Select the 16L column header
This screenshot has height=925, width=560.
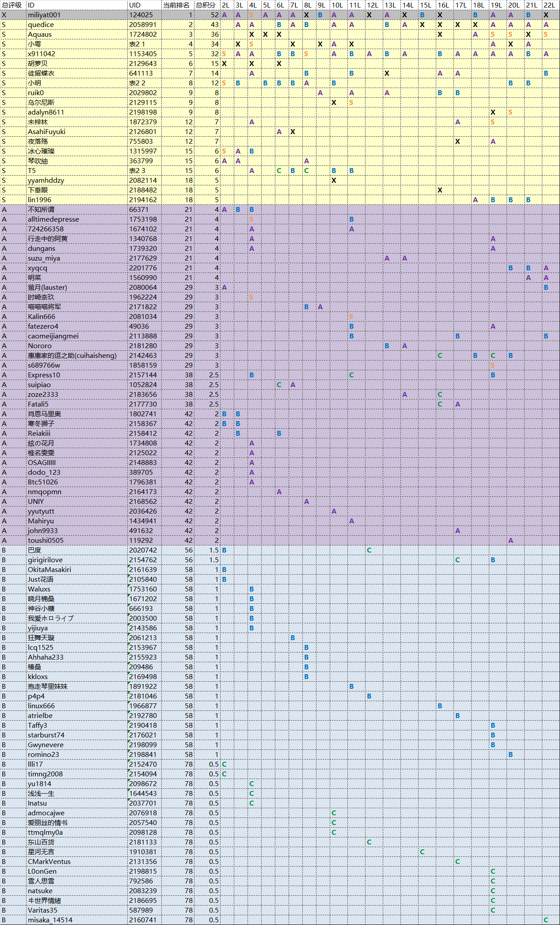(x=443, y=5)
